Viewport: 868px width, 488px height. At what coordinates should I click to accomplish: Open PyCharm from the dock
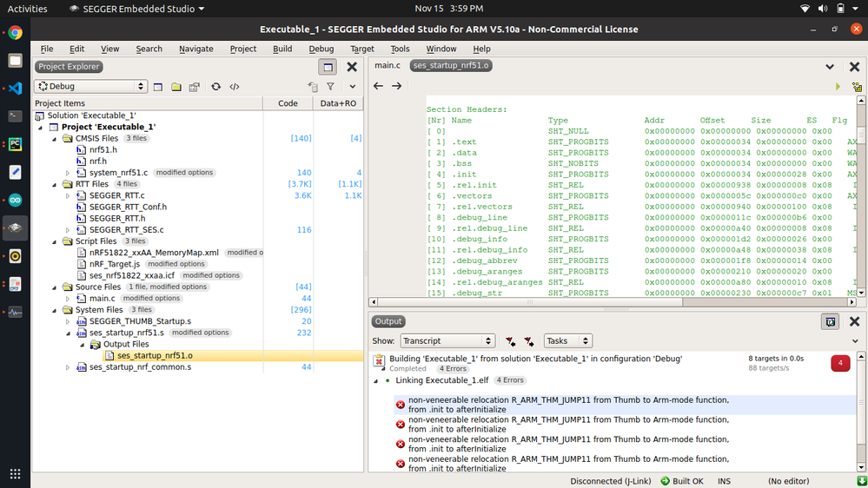[x=15, y=144]
